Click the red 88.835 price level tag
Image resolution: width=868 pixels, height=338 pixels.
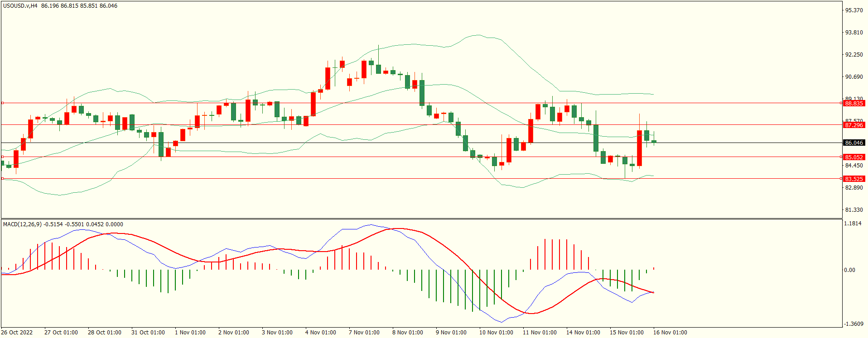pos(854,103)
